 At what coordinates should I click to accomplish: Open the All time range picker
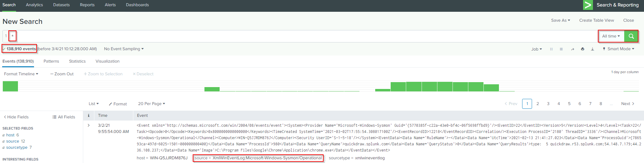pos(611,36)
